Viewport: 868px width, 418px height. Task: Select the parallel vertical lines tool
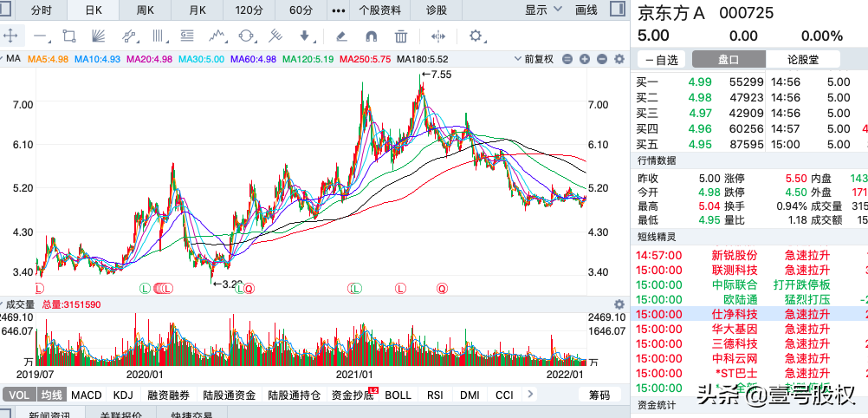(160, 36)
